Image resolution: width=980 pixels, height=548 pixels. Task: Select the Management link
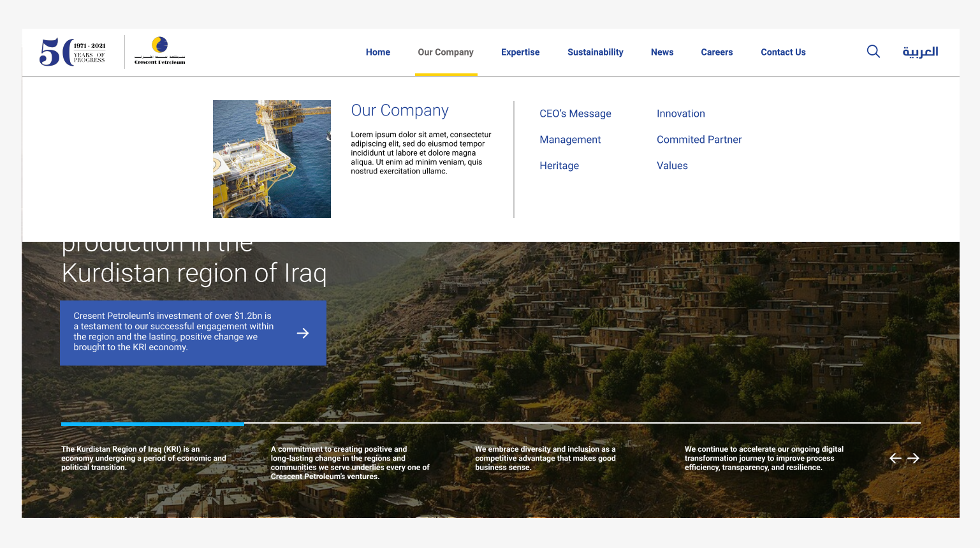(570, 140)
